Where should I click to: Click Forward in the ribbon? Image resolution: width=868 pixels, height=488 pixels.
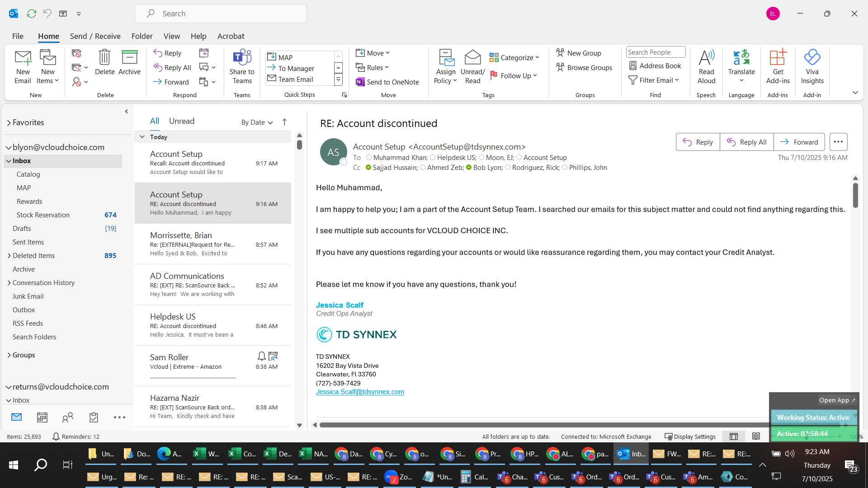pyautogui.click(x=171, y=82)
